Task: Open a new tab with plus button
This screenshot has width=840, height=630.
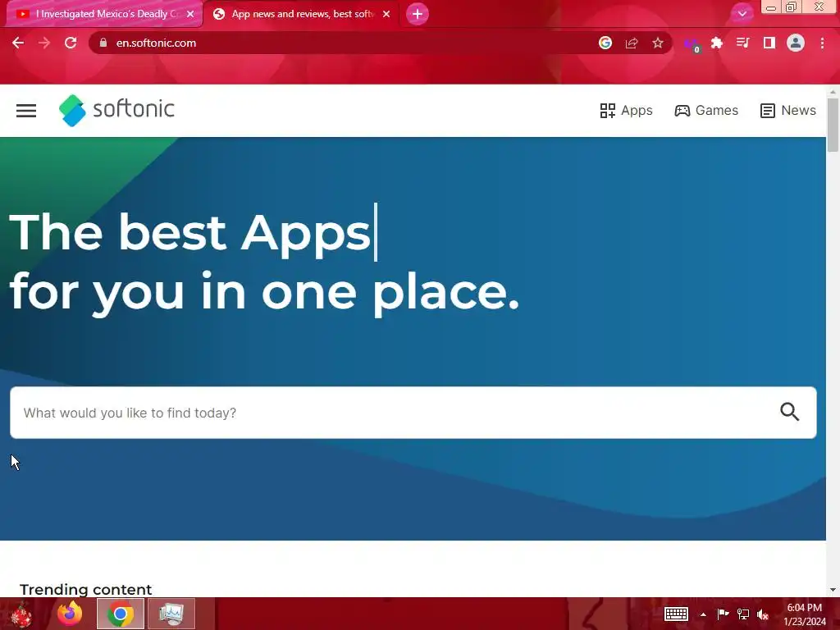Action: tap(418, 14)
